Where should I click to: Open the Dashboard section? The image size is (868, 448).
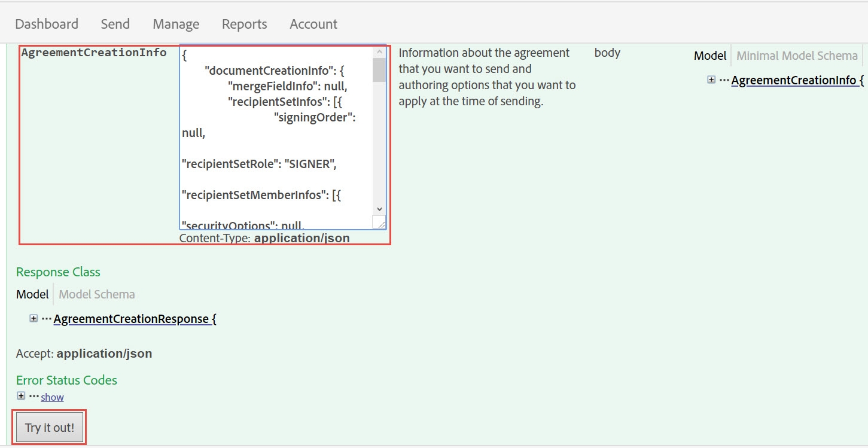point(47,24)
